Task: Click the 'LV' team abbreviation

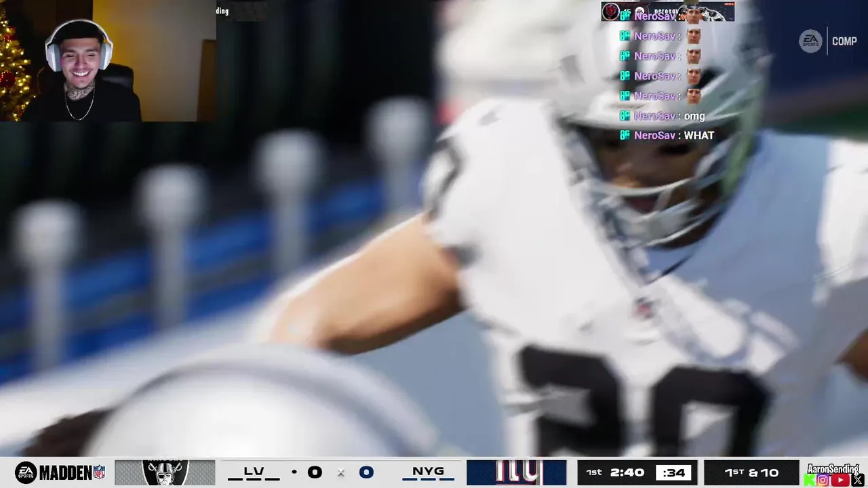Action: 254,472
